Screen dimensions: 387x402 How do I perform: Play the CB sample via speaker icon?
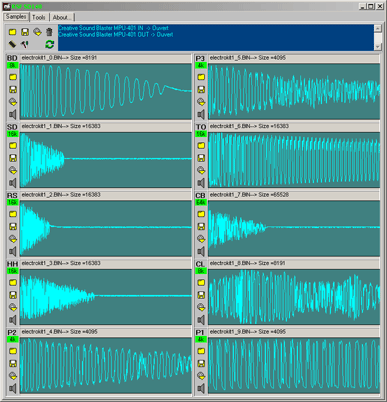click(201, 252)
